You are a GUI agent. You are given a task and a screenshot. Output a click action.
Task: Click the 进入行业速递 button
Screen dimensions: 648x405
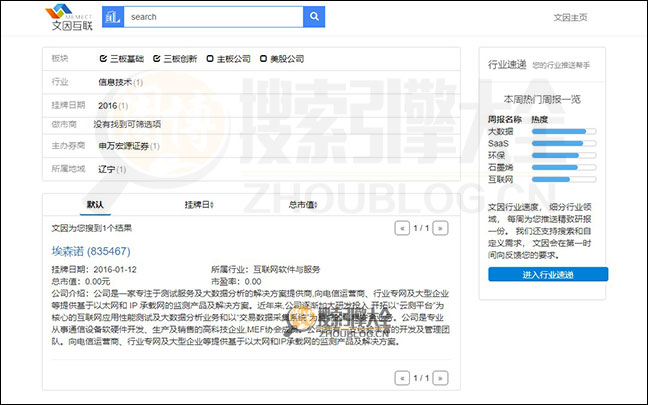548,274
